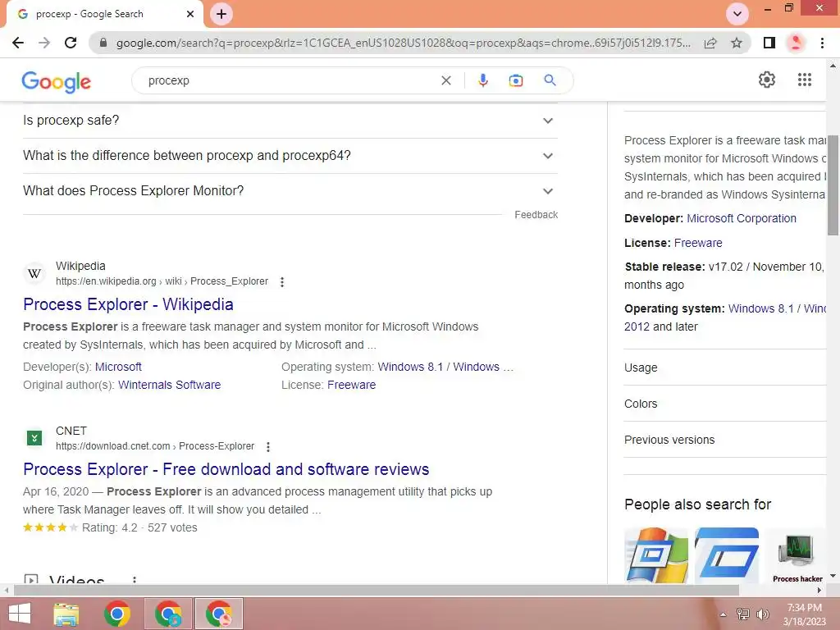The image size is (840, 630).
Task: Go to Google homepage logo
Action: pyautogui.click(x=57, y=81)
